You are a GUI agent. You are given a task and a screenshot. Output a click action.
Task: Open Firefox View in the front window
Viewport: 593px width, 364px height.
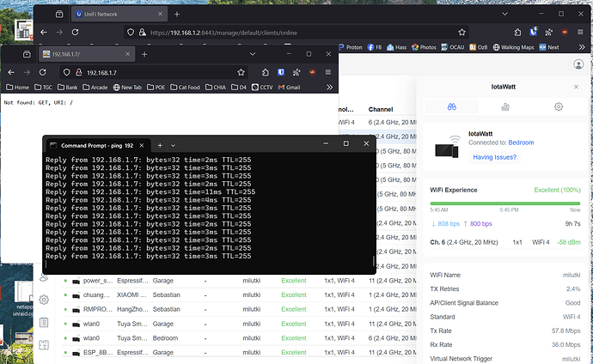27,54
